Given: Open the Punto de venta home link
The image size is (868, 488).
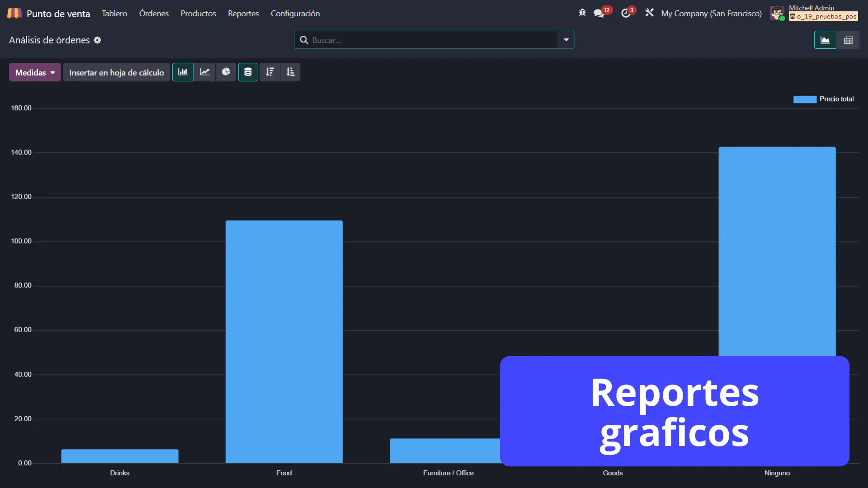Looking at the screenshot, I should [58, 14].
